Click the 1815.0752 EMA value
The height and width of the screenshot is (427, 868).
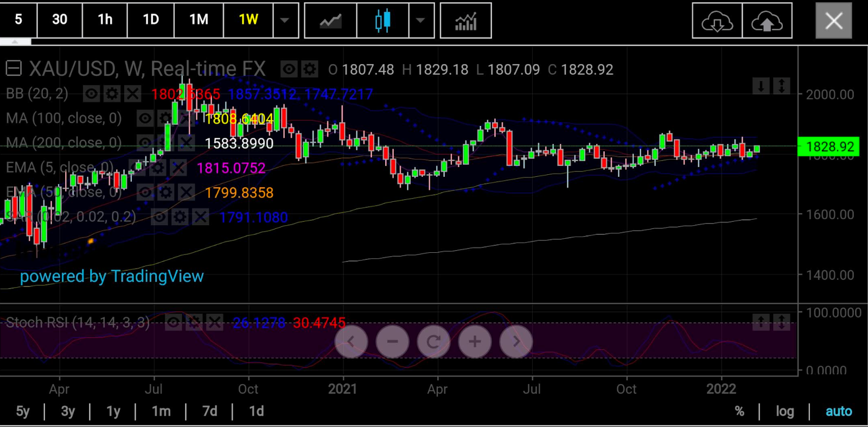[231, 168]
